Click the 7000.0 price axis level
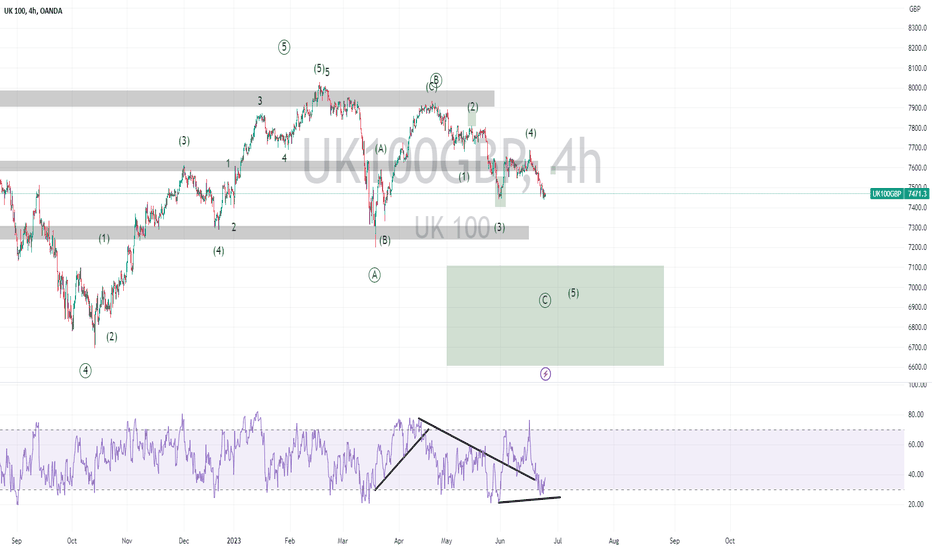The height and width of the screenshot is (550, 932). [917, 287]
